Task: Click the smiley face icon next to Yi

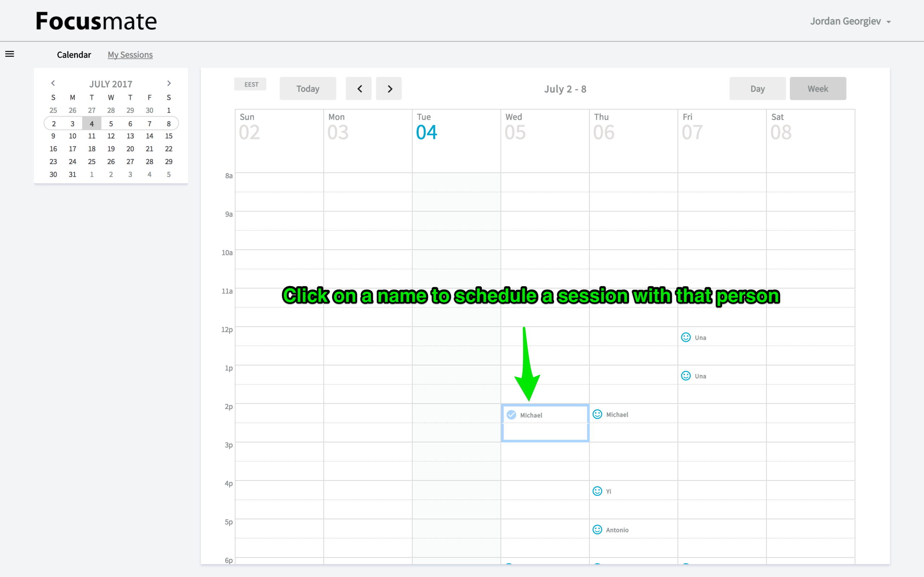Action: 597,491
